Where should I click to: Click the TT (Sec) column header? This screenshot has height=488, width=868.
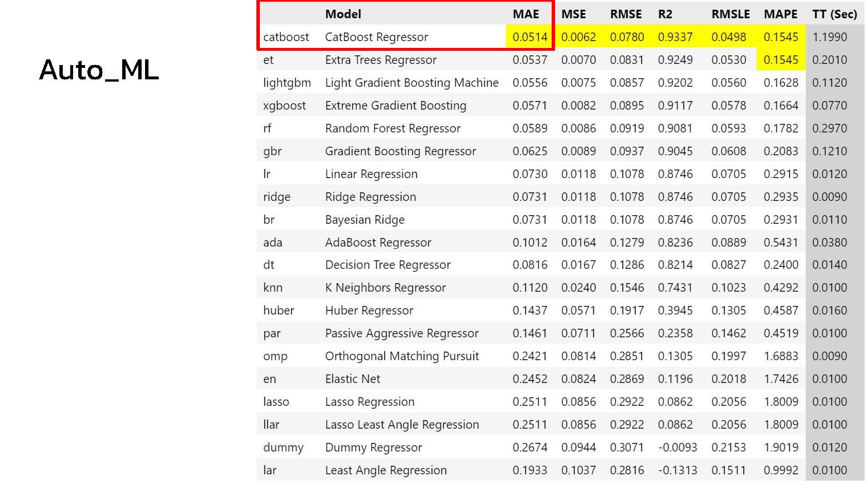point(834,14)
